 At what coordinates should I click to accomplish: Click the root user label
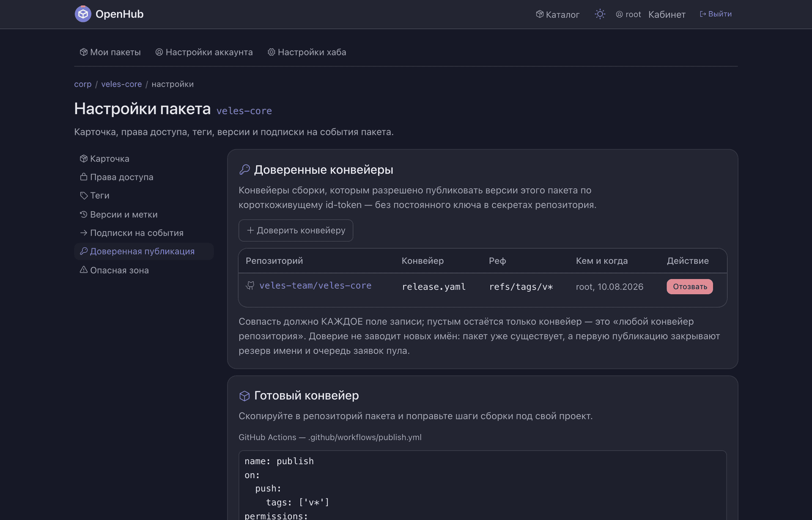tap(628, 14)
